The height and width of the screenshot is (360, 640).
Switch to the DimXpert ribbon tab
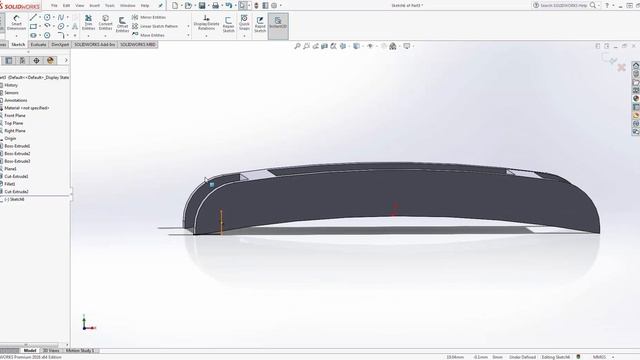60,44
